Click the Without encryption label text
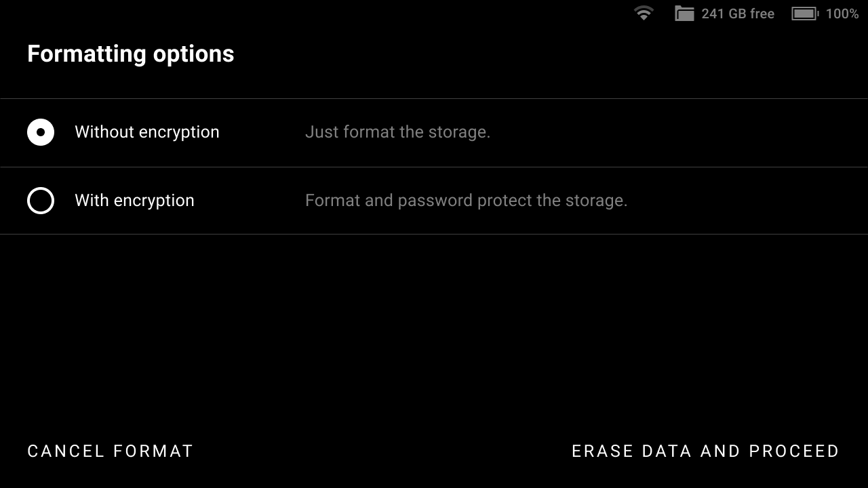The image size is (868, 488). 146,132
